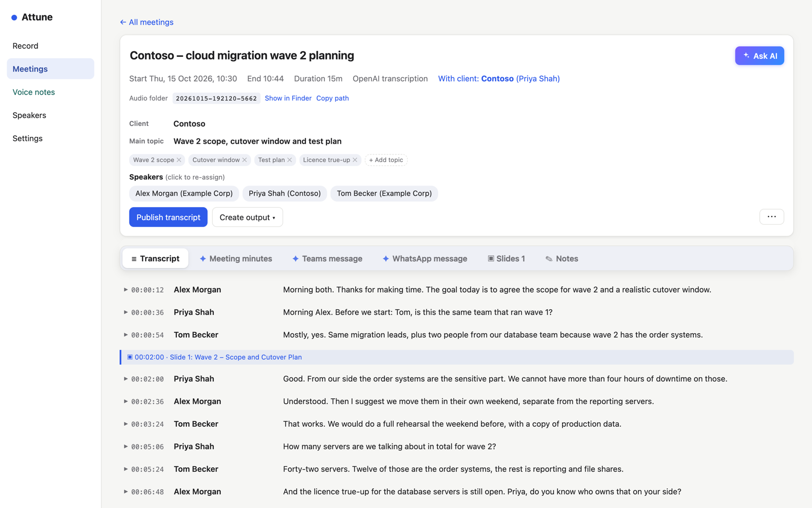Play transcript segment at 00:00:12

click(x=125, y=290)
